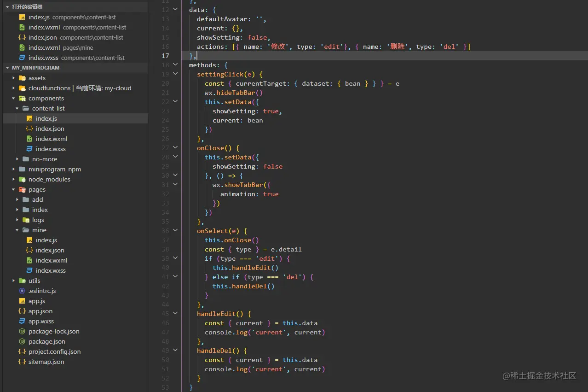Click the package-lock.json file icon

pos(22,331)
